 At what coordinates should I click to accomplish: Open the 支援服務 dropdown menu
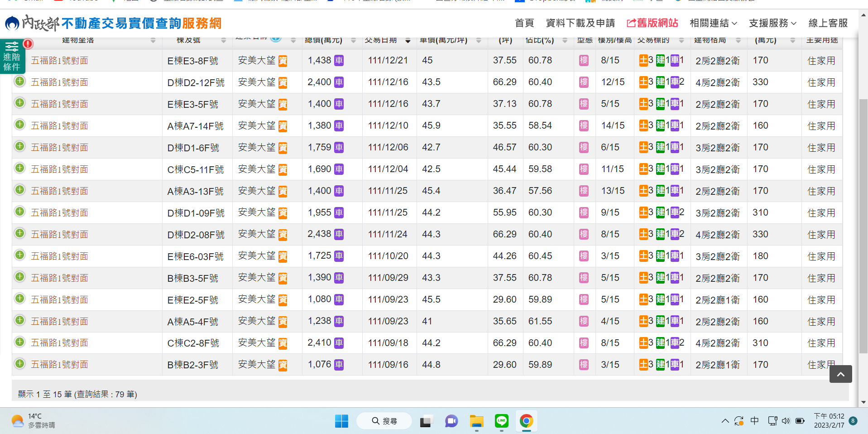[x=772, y=23]
